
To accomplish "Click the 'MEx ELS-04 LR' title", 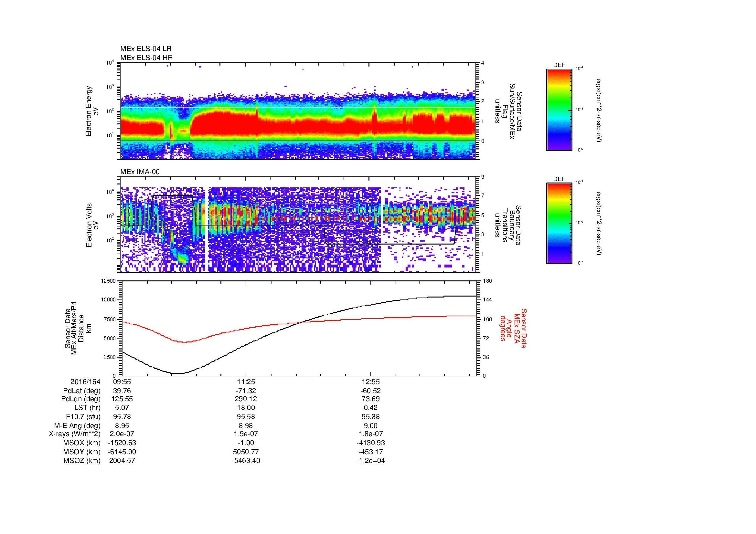I will point(146,49).
